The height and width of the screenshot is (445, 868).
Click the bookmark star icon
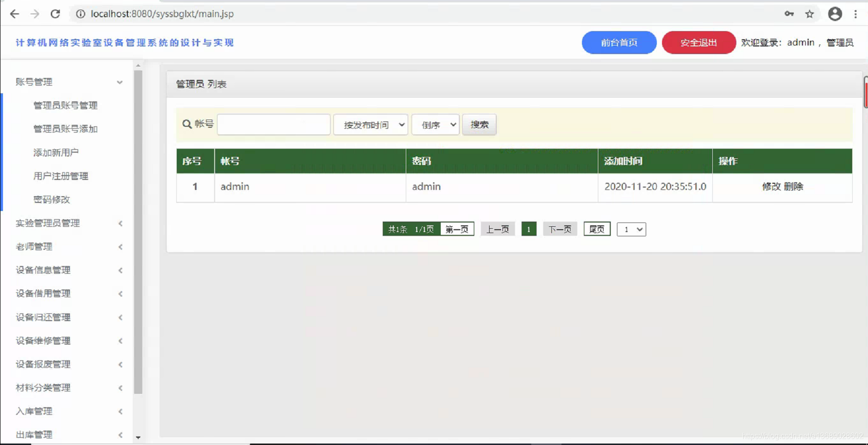click(810, 14)
